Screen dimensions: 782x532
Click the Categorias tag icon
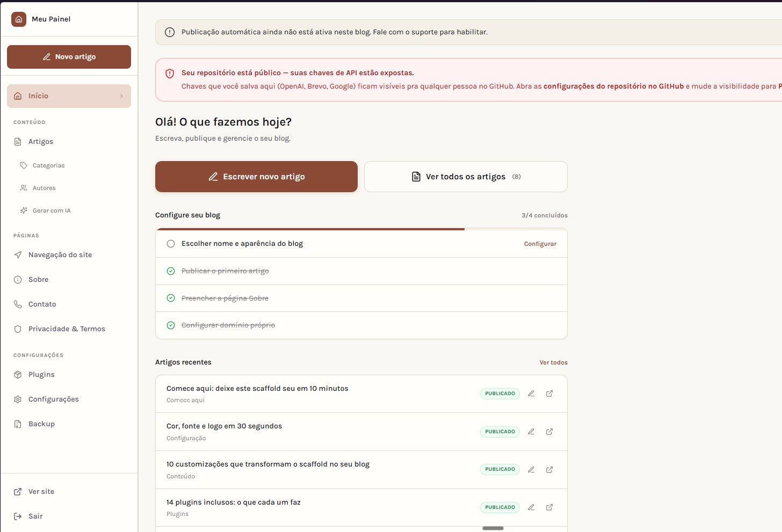pyautogui.click(x=24, y=165)
